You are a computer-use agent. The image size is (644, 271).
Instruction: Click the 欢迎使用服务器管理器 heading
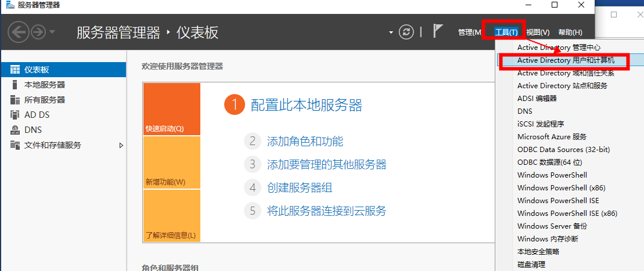click(x=182, y=66)
